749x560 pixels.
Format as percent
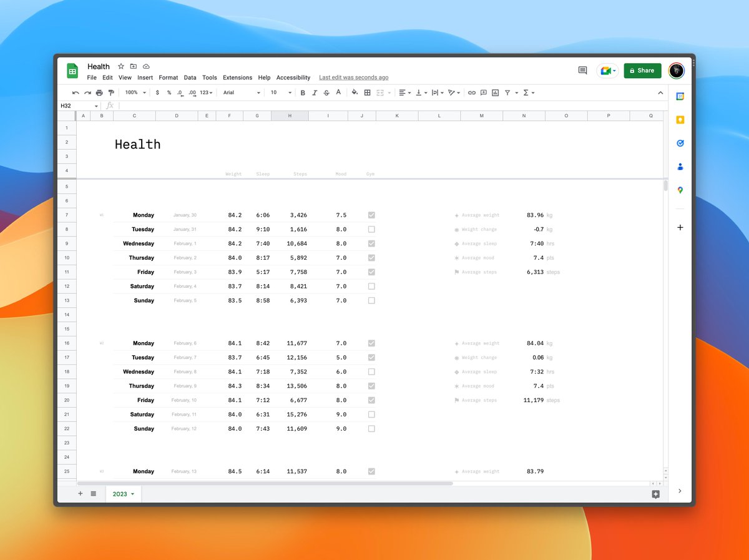169,92
